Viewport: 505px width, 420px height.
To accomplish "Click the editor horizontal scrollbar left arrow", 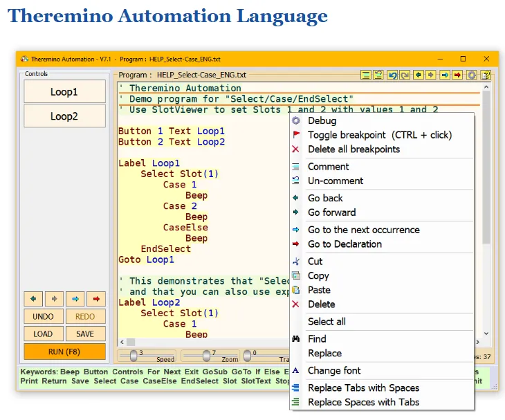I will click(x=122, y=342).
